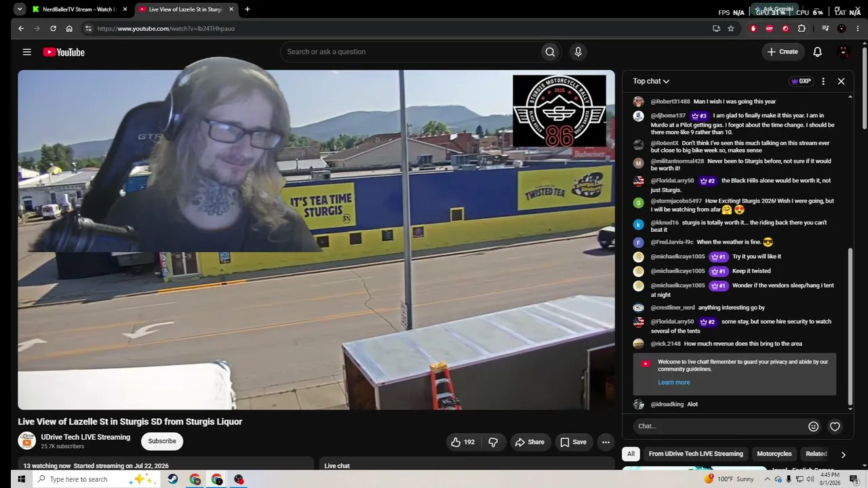Click the video title text
Screen dimensions: 868x488
130,422
